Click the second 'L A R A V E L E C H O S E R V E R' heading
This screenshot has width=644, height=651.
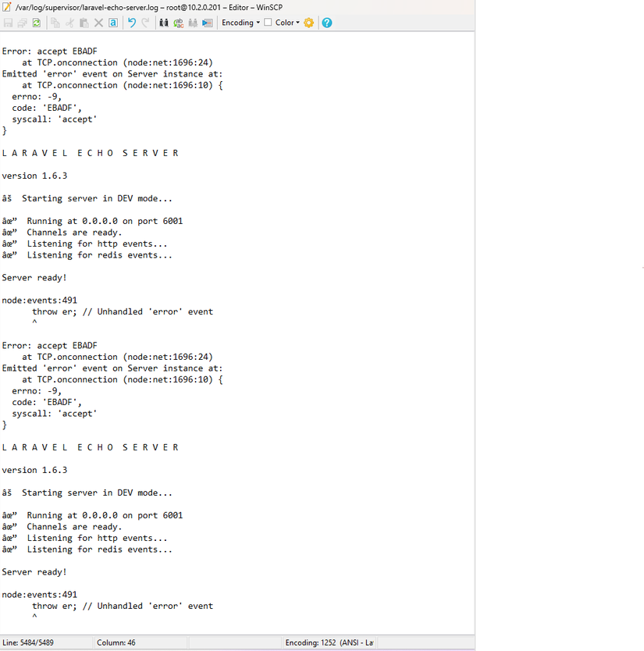[x=90, y=447]
